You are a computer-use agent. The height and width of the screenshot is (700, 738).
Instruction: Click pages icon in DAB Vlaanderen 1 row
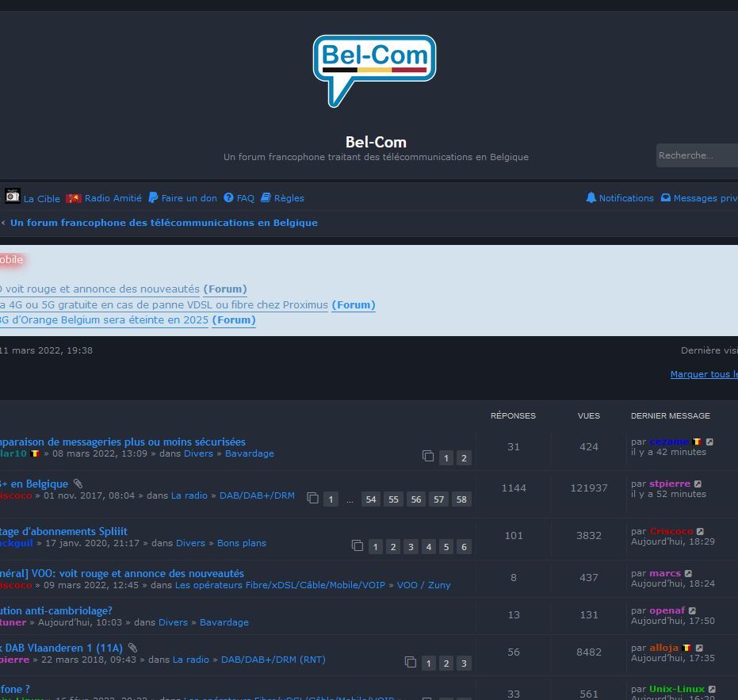click(411, 662)
